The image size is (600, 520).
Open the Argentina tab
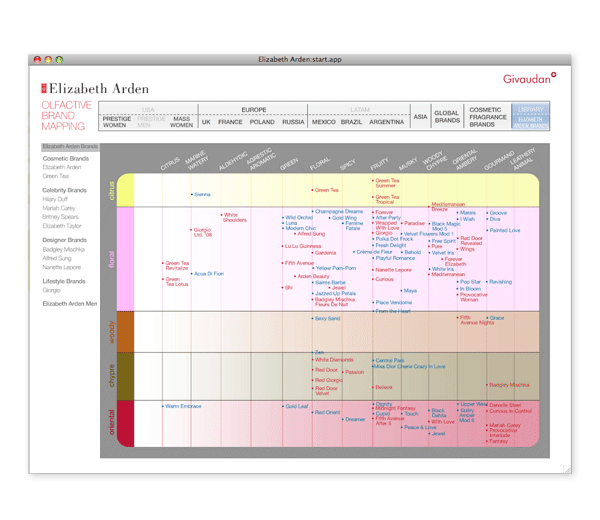click(386, 122)
